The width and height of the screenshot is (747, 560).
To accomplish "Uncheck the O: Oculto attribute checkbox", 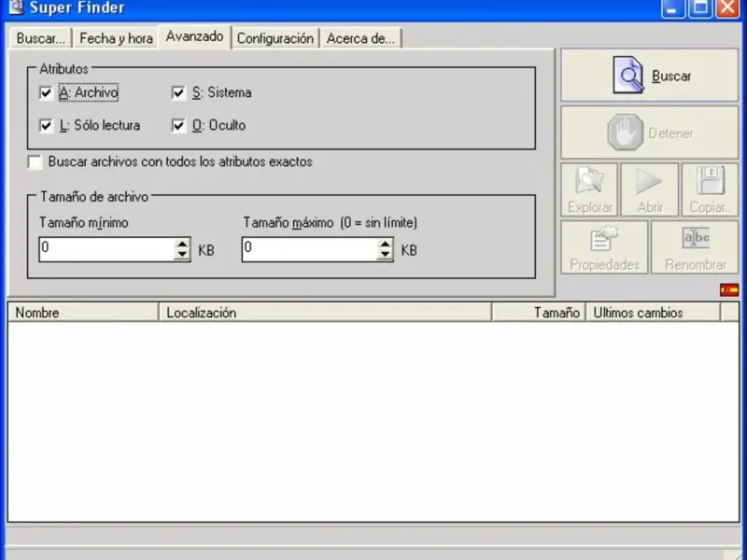I will pos(178,126).
